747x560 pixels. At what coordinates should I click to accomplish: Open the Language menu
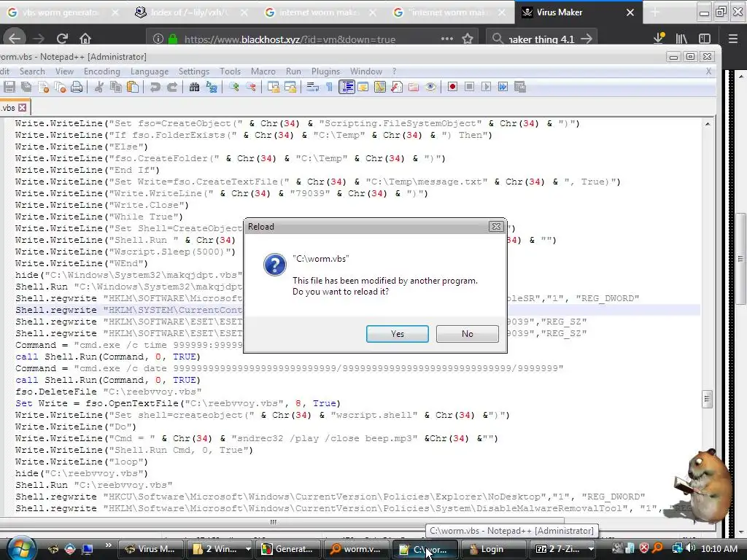point(149,71)
